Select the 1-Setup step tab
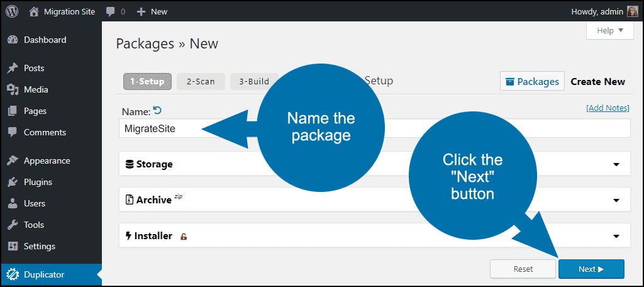This screenshot has height=287, width=644. click(147, 81)
